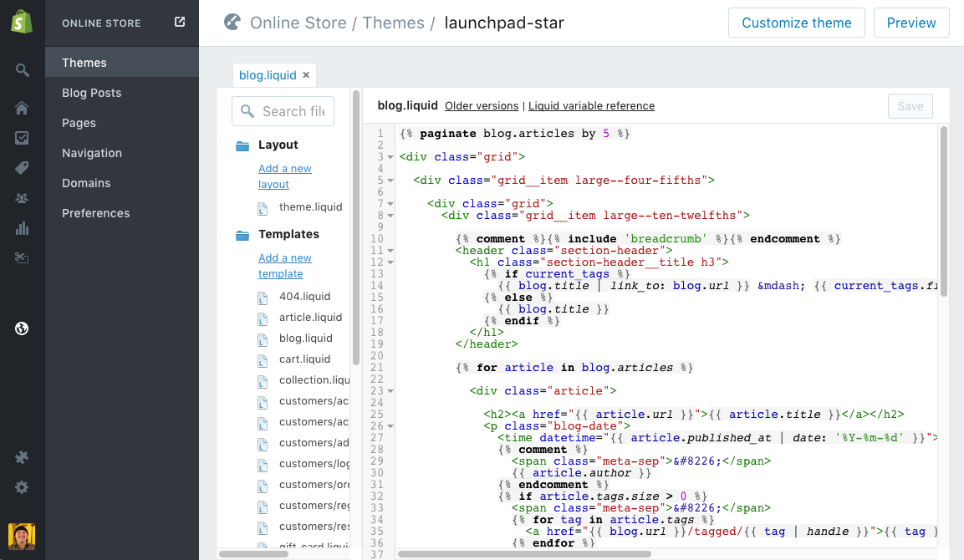This screenshot has width=964, height=560.
Task: Click the Preview button
Action: coord(911,23)
